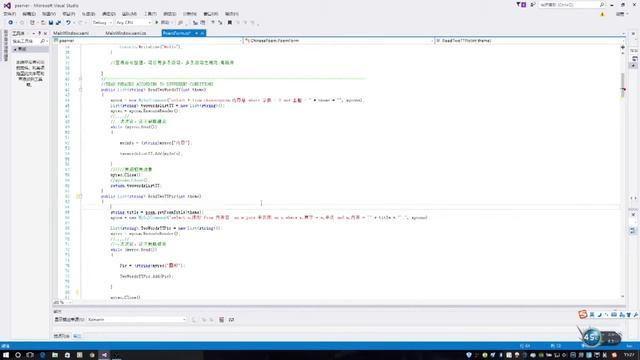Close the Toolbox panel
The image size is (640, 360).
pos(45,33)
